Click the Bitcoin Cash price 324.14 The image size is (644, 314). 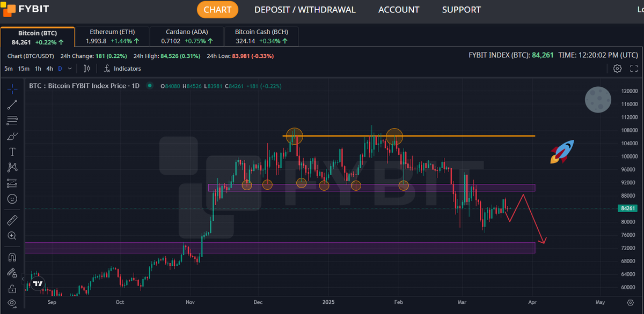[x=246, y=41]
